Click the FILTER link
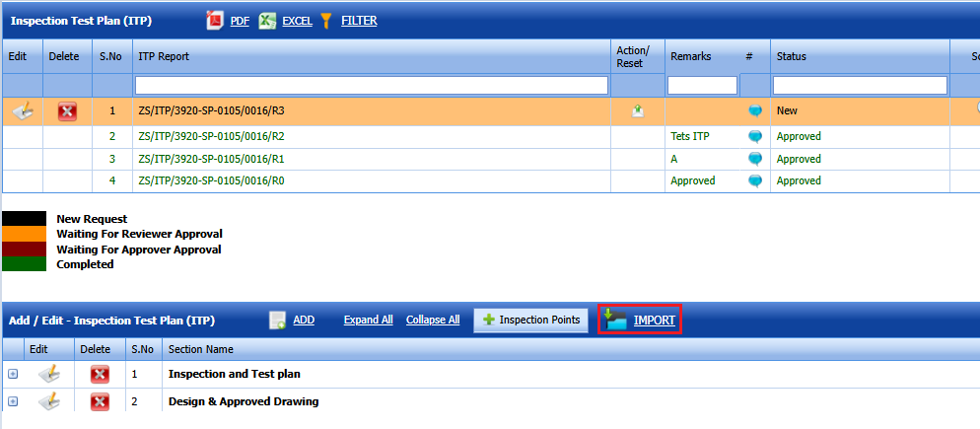The width and height of the screenshot is (980, 429). (359, 21)
